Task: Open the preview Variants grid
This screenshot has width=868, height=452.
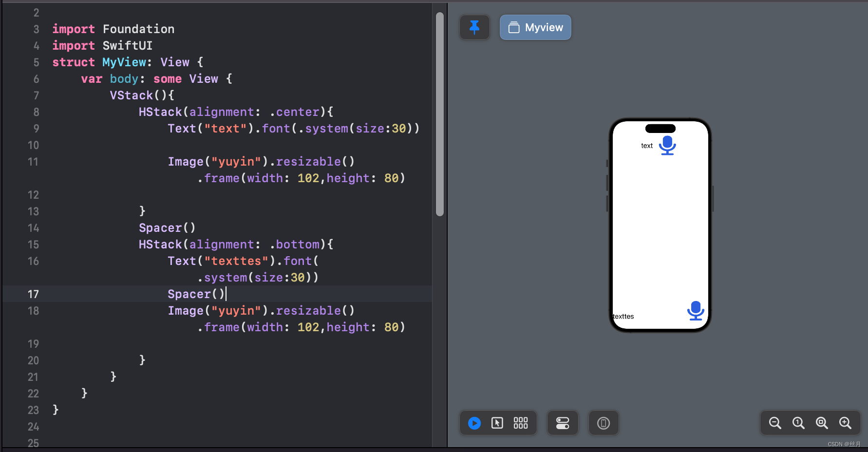Action: [521, 423]
